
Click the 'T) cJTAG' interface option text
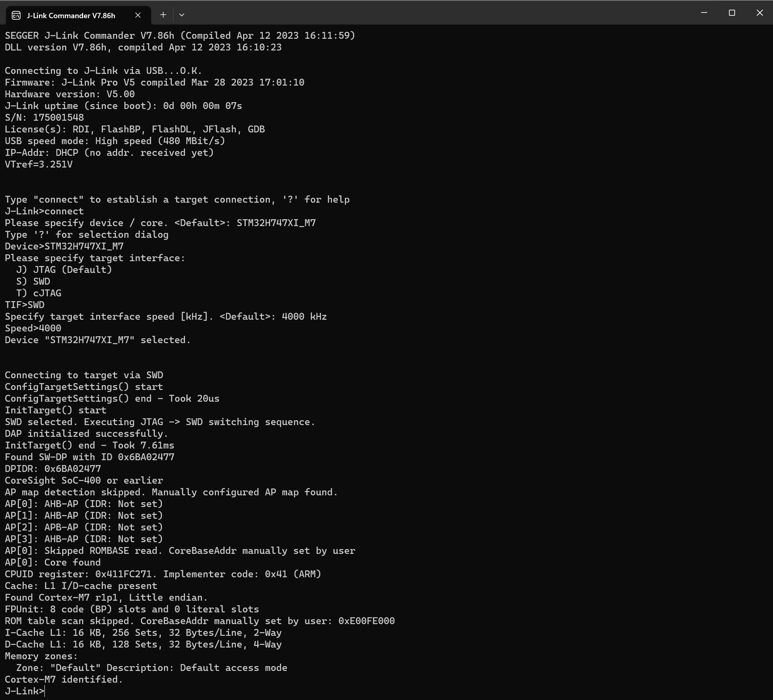point(39,293)
